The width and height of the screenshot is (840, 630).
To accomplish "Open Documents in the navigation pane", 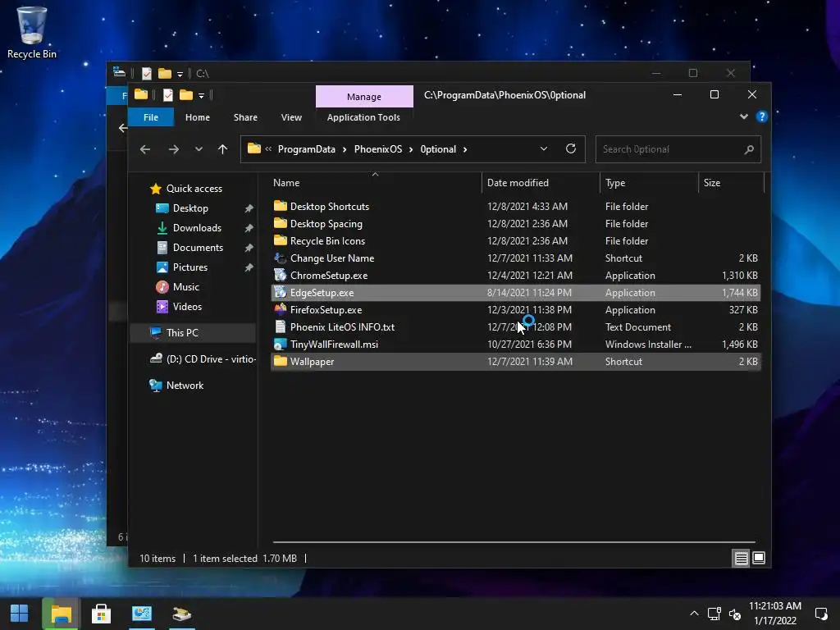I will (x=198, y=248).
